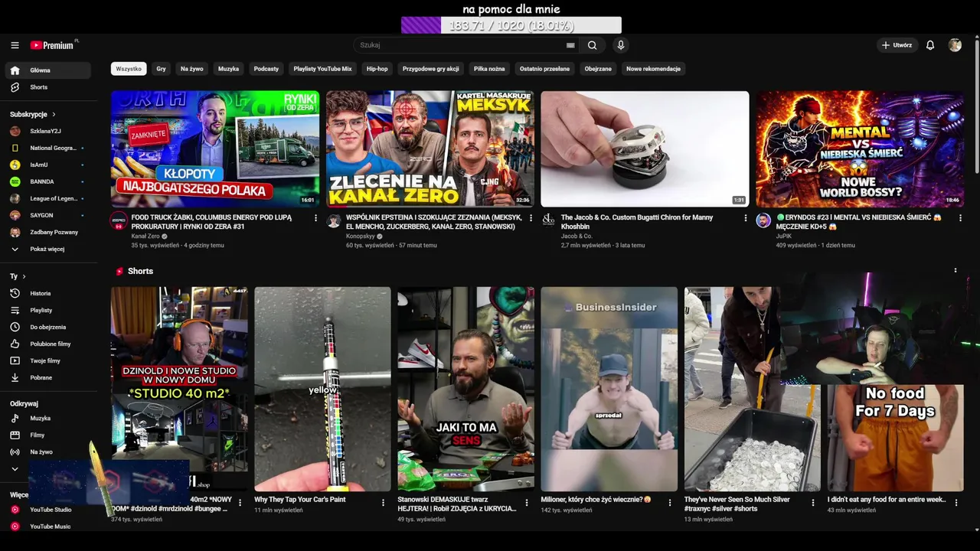The height and width of the screenshot is (551, 980).
Task: Open the Shorts shelf three-dot options
Action: 955,270
